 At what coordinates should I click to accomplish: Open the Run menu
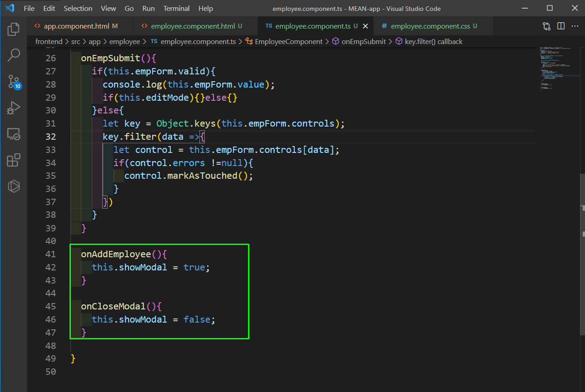coord(149,9)
